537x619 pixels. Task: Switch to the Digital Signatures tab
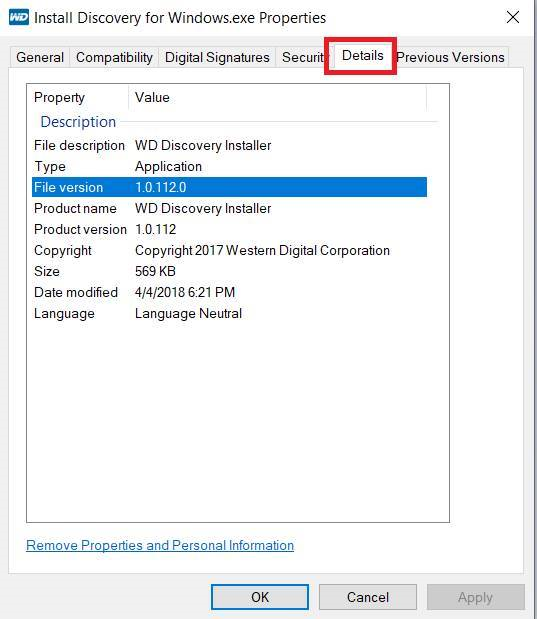tap(217, 57)
